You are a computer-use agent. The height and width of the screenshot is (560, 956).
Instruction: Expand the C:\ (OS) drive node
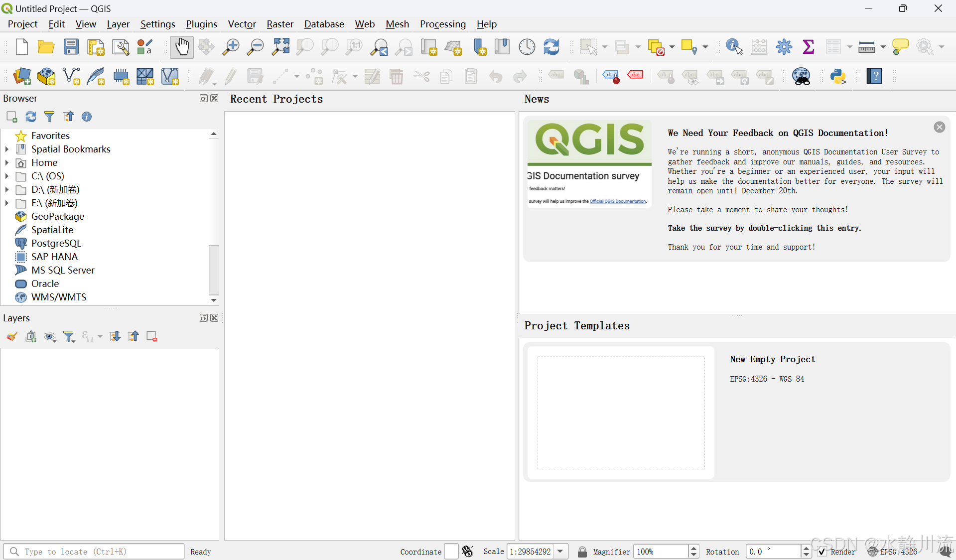pyautogui.click(x=7, y=176)
